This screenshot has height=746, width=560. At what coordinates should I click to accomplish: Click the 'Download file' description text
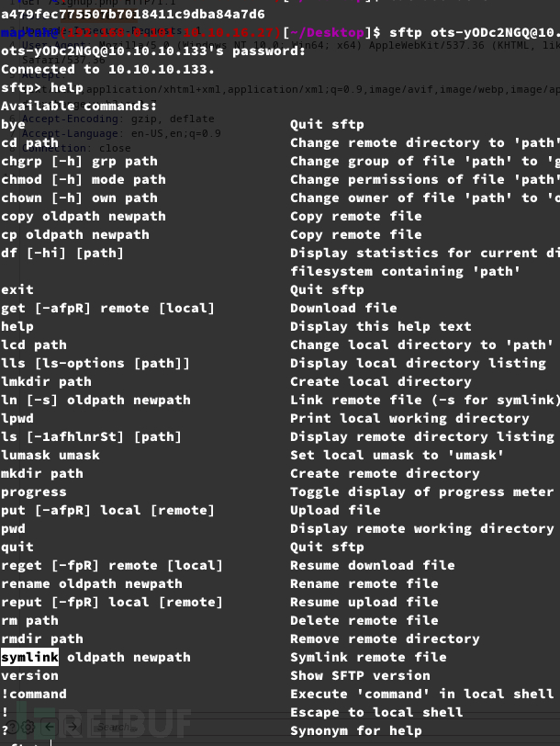(343, 308)
